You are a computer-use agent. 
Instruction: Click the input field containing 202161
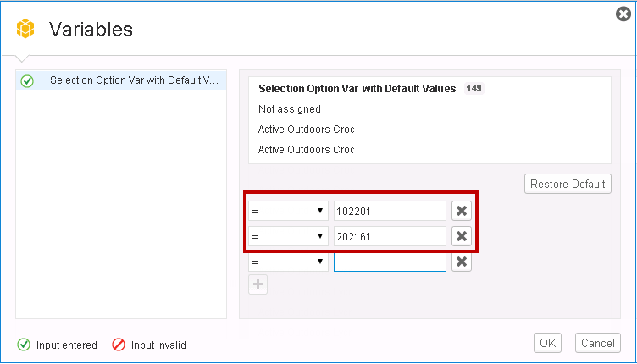pyautogui.click(x=390, y=236)
